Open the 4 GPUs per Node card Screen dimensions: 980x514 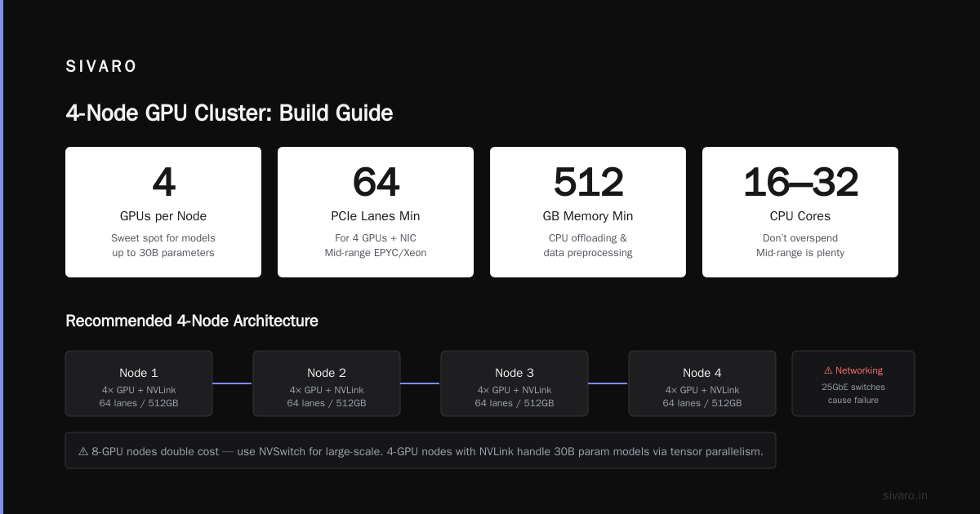pos(163,212)
